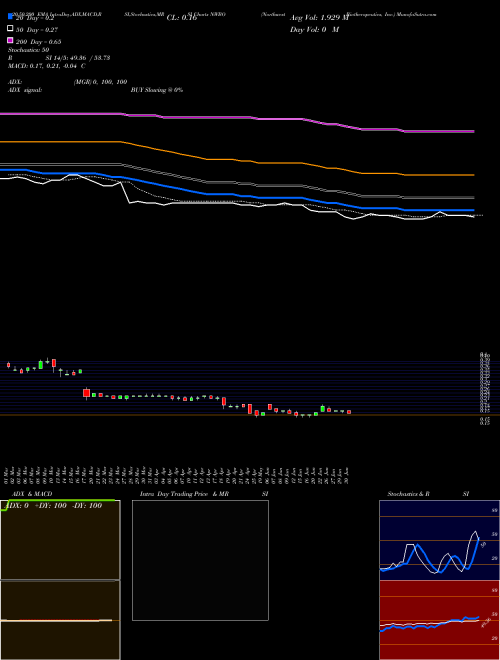Click the tall green candlestick near chart start
The width and height of the screenshot is (500, 660).
pos(41,365)
